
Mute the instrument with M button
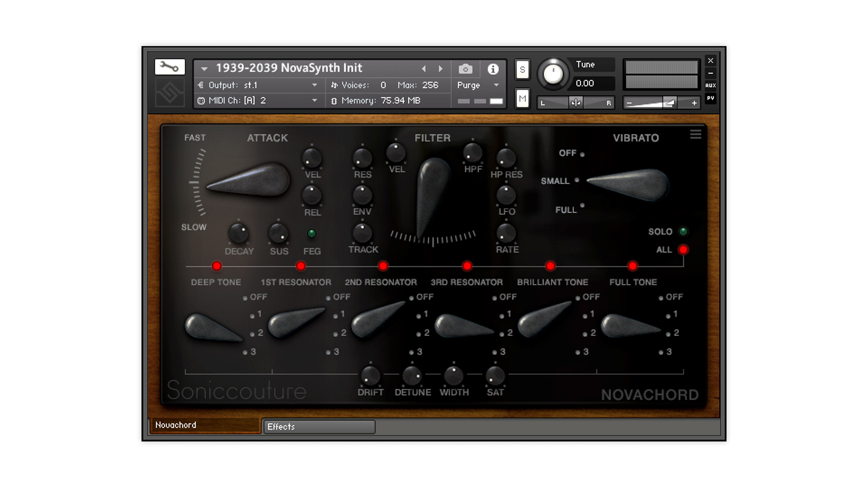[522, 99]
